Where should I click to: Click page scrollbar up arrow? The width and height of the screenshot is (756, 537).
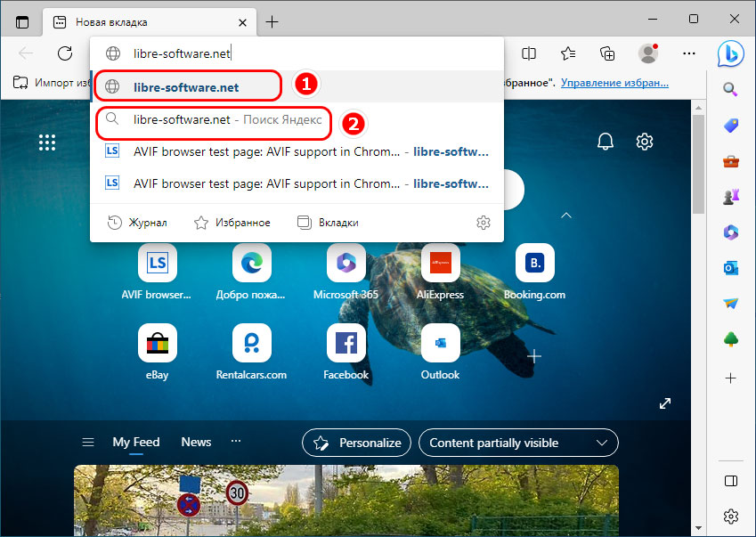(698, 107)
